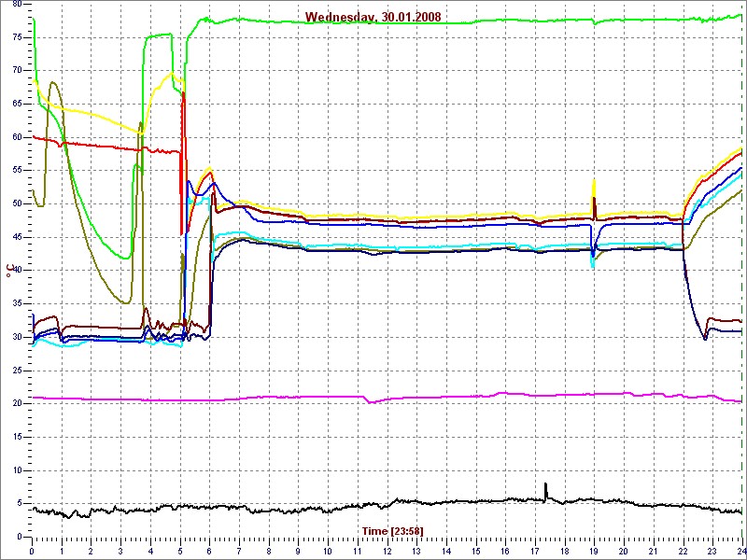Click the 35 label on the temperature axis
This screenshot has height=560, width=747.
point(16,303)
